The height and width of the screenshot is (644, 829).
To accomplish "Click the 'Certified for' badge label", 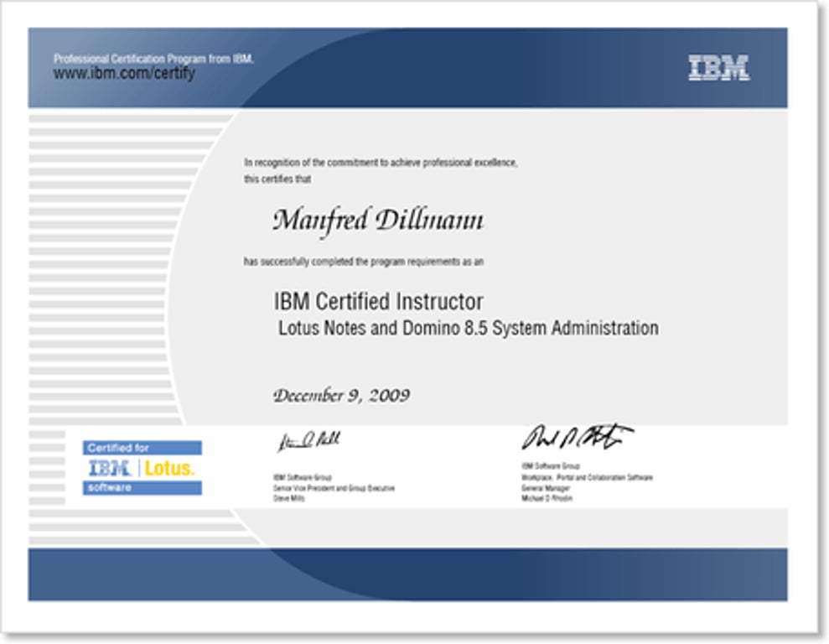I will pos(142,448).
